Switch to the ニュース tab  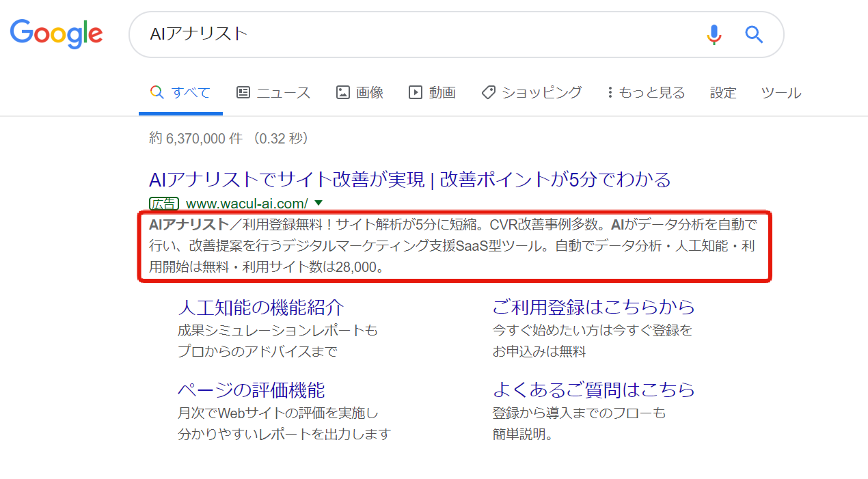coord(273,93)
